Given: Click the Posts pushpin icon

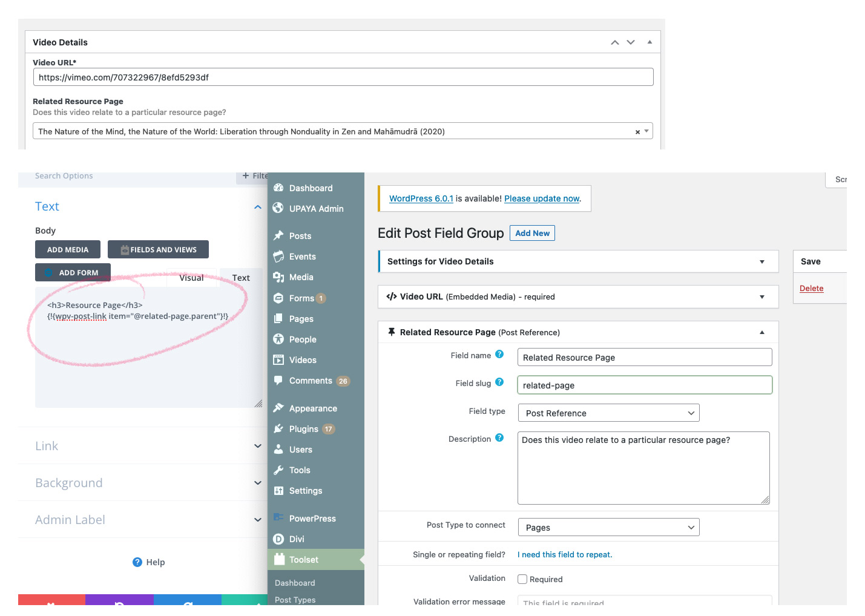Looking at the screenshot, I should [x=278, y=235].
